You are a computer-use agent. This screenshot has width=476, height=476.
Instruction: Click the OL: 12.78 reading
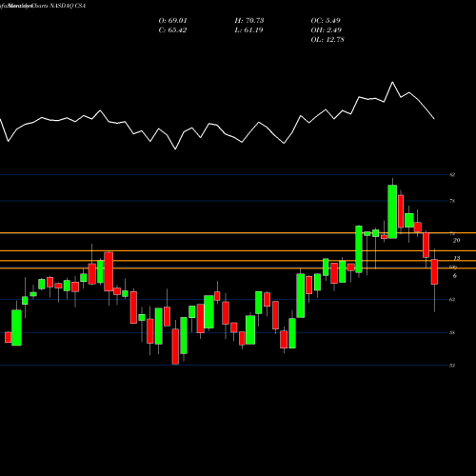[x=327, y=40]
